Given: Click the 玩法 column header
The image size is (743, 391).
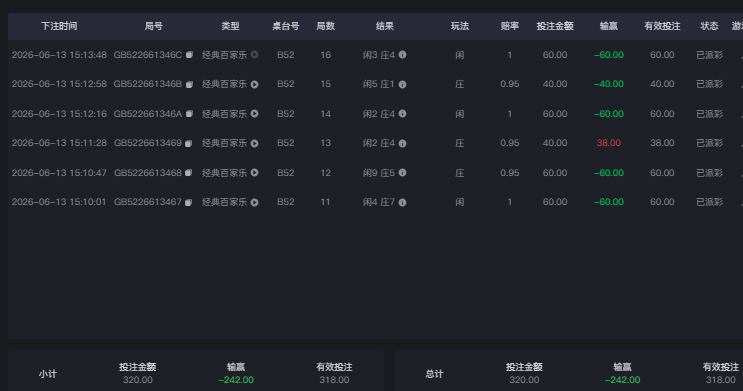Looking at the screenshot, I should [x=460, y=26].
